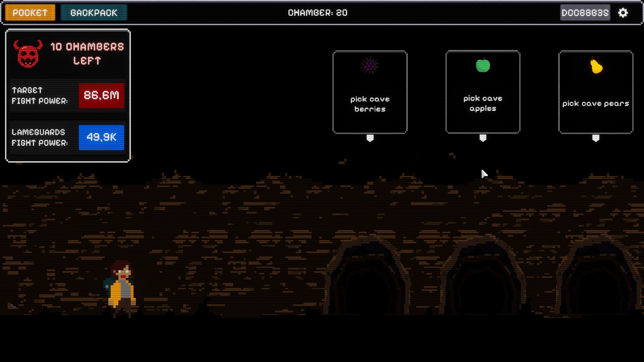Viewport: 644px width, 362px height.
Task: Click the 10 Chambers Left text
Action: (87, 54)
